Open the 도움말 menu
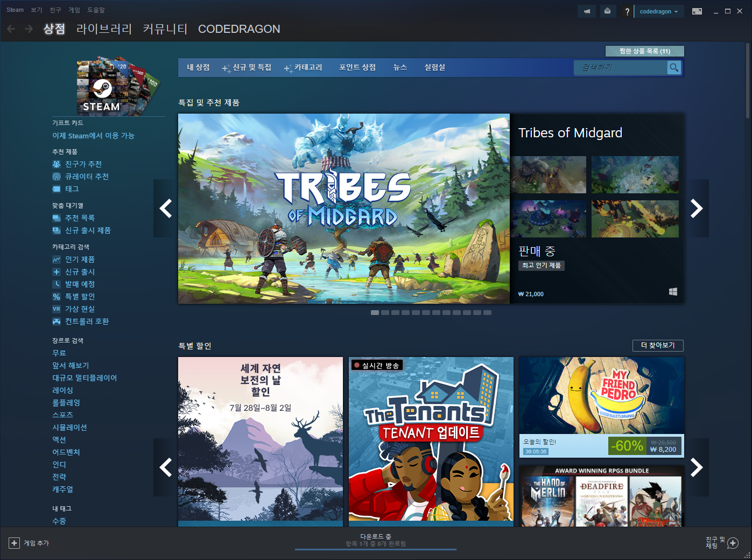 [x=96, y=10]
